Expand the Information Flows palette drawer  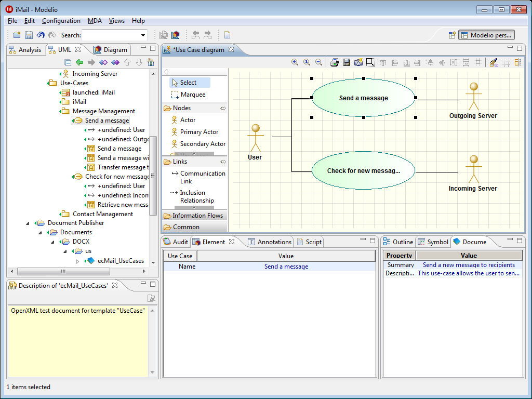pos(194,216)
